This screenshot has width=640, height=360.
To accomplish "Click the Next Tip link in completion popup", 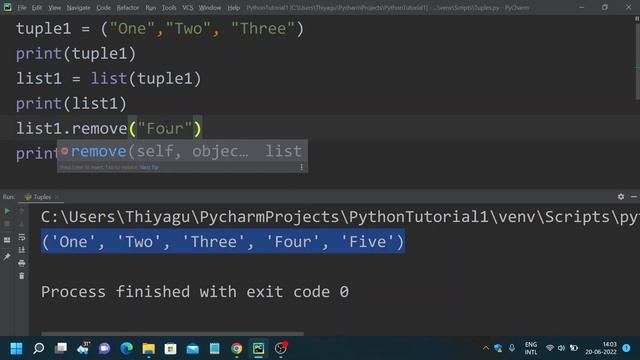I will 149,167.
